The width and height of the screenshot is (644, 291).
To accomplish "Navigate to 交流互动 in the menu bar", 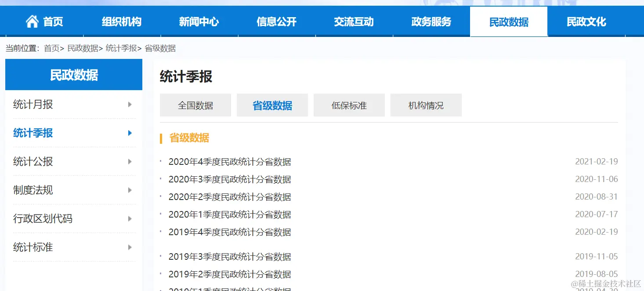I will tap(354, 21).
